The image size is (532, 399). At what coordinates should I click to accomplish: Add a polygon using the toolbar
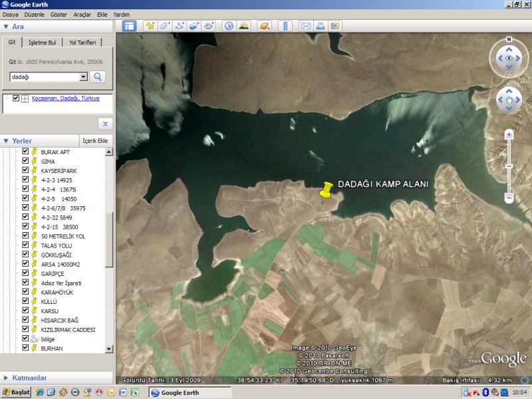click(x=165, y=26)
